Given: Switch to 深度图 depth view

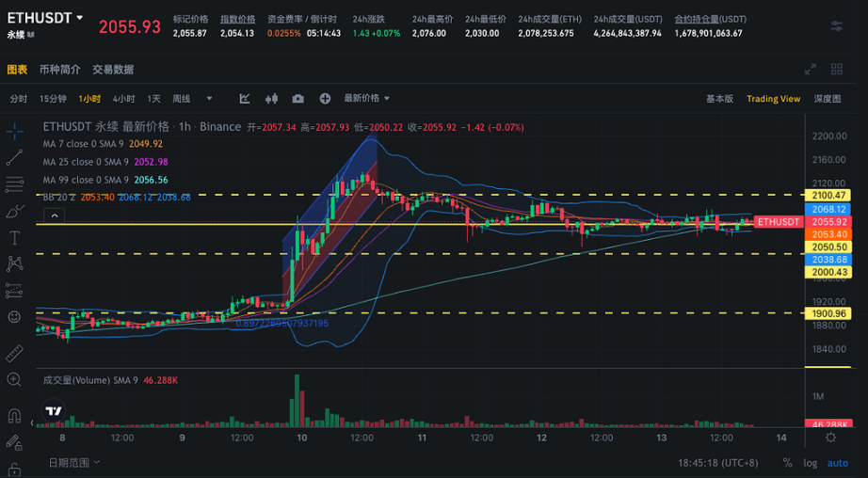Looking at the screenshot, I should (x=827, y=99).
